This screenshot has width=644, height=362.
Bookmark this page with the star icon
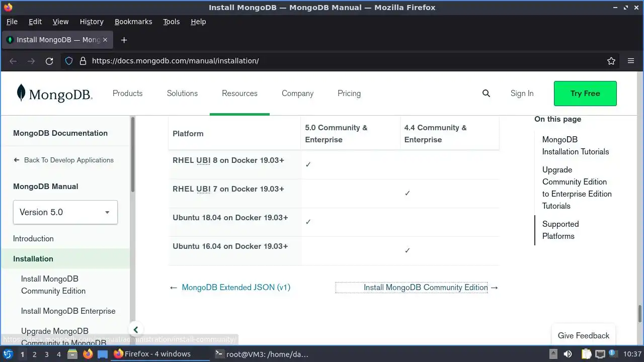click(x=611, y=61)
